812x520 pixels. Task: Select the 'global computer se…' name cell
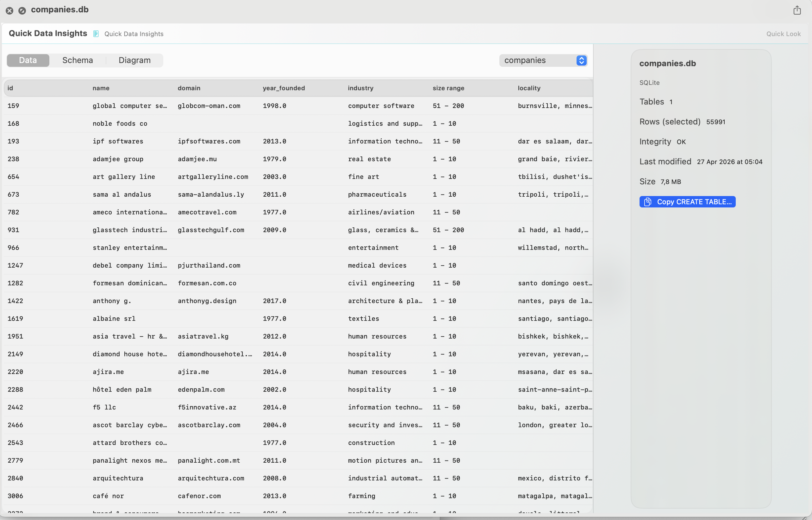(x=130, y=106)
